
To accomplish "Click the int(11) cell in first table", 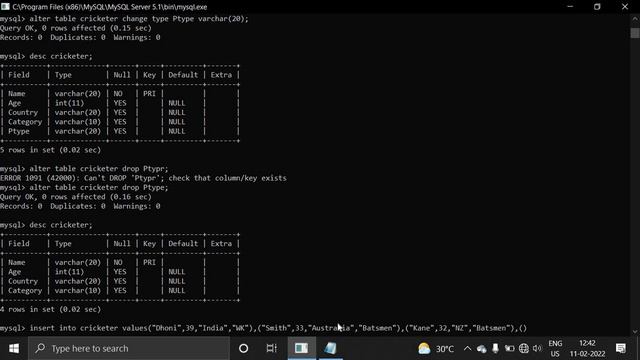I will pos(69,103).
